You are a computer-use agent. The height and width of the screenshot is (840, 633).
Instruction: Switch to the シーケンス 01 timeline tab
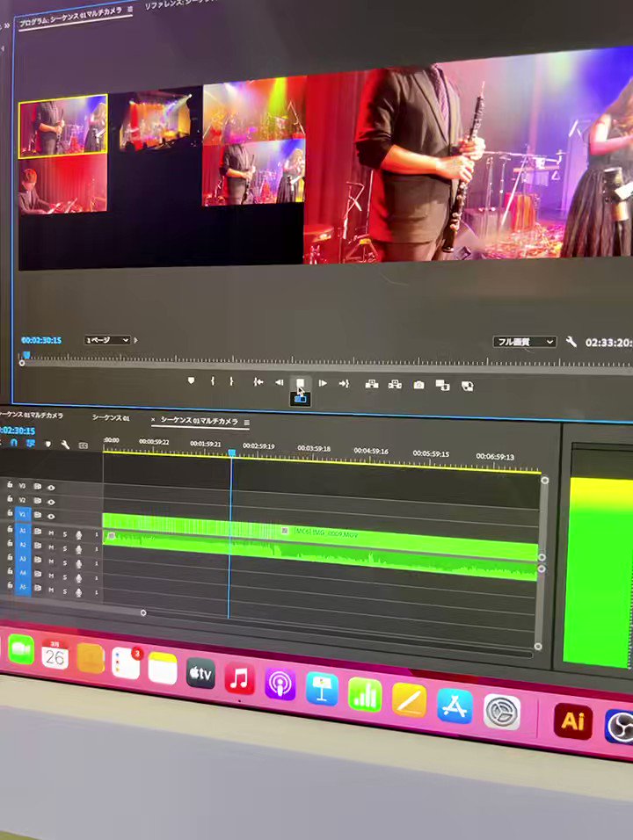click(x=111, y=418)
